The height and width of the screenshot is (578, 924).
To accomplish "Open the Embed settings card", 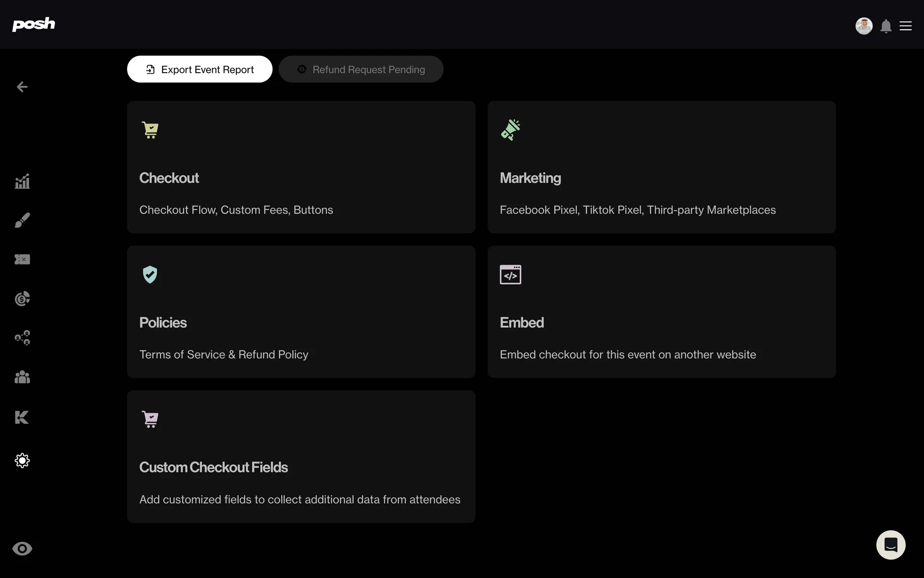I will pos(661,312).
